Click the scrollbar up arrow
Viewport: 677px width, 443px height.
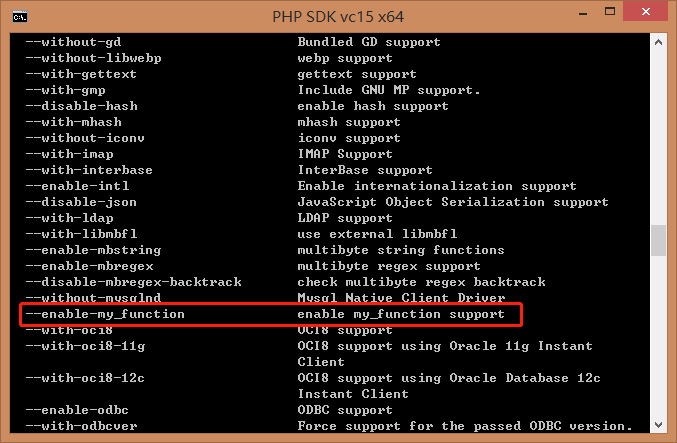pos(658,42)
